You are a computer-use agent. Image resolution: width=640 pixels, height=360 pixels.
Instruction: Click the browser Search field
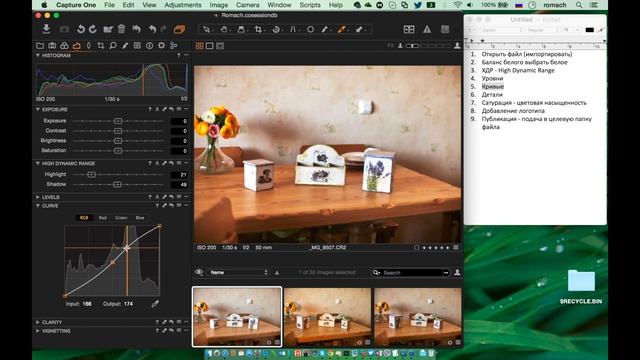tap(411, 272)
